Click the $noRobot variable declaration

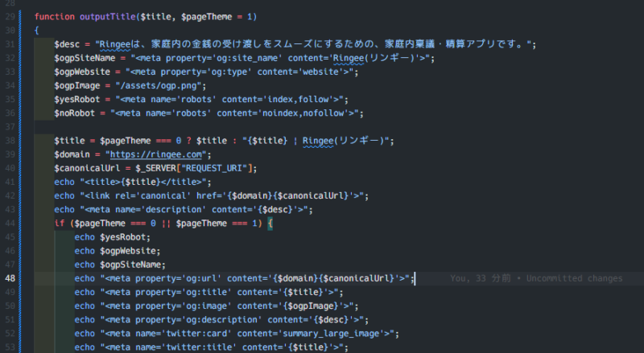click(76, 113)
